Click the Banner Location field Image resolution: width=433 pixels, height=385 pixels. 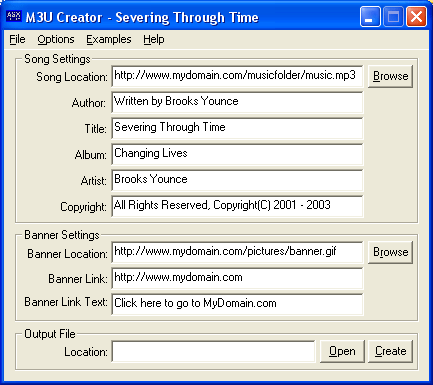pos(237,252)
